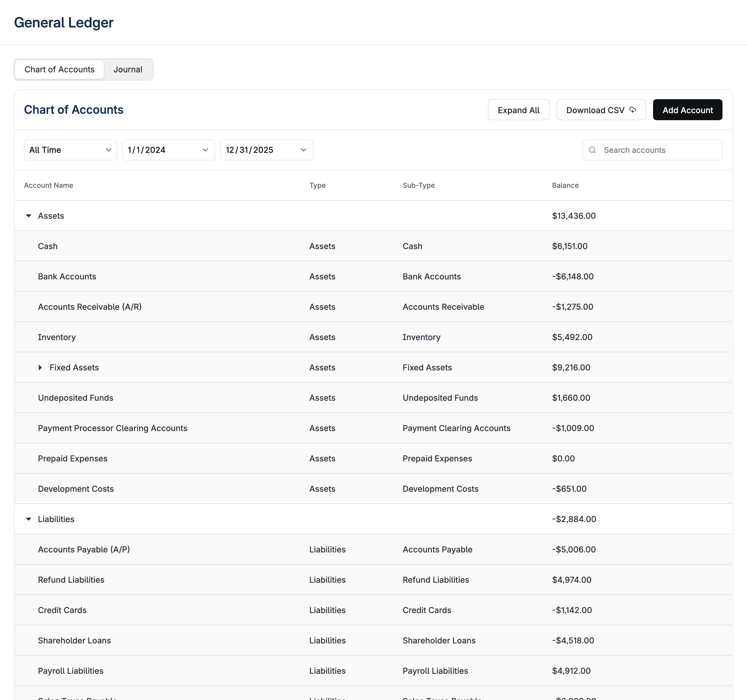Screen dimensions: 747x700
Task: Click Assets total balance $13,436.00
Action: point(574,216)
